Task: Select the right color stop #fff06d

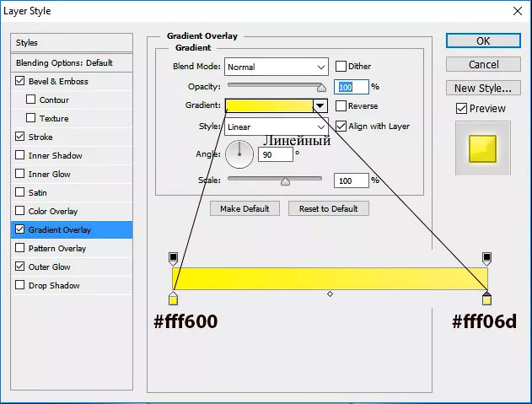Action: pyautogui.click(x=486, y=298)
